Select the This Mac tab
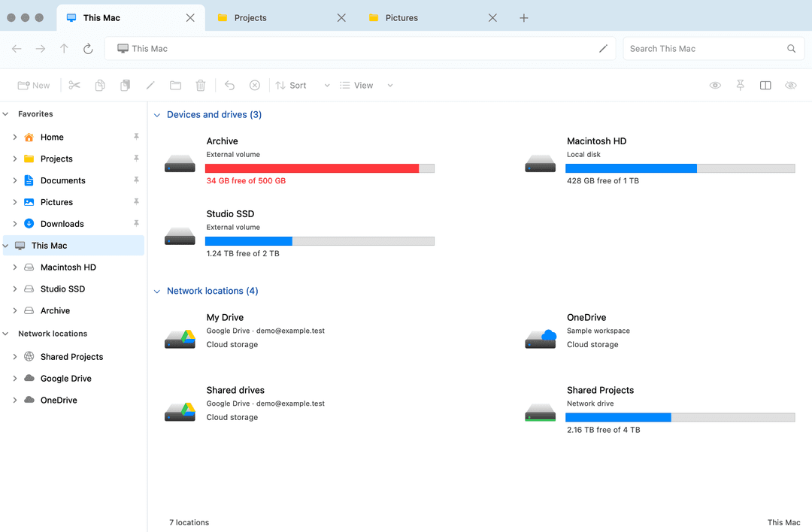The height and width of the screenshot is (532, 812). pos(131,18)
